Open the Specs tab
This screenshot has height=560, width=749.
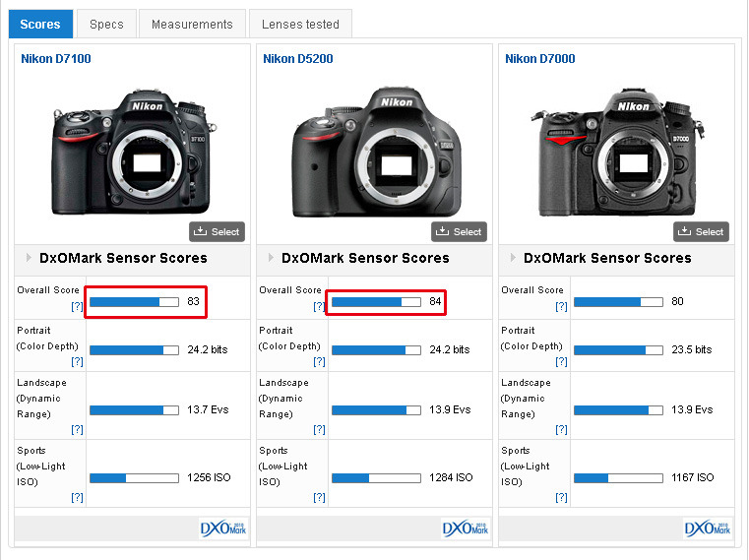(x=106, y=24)
